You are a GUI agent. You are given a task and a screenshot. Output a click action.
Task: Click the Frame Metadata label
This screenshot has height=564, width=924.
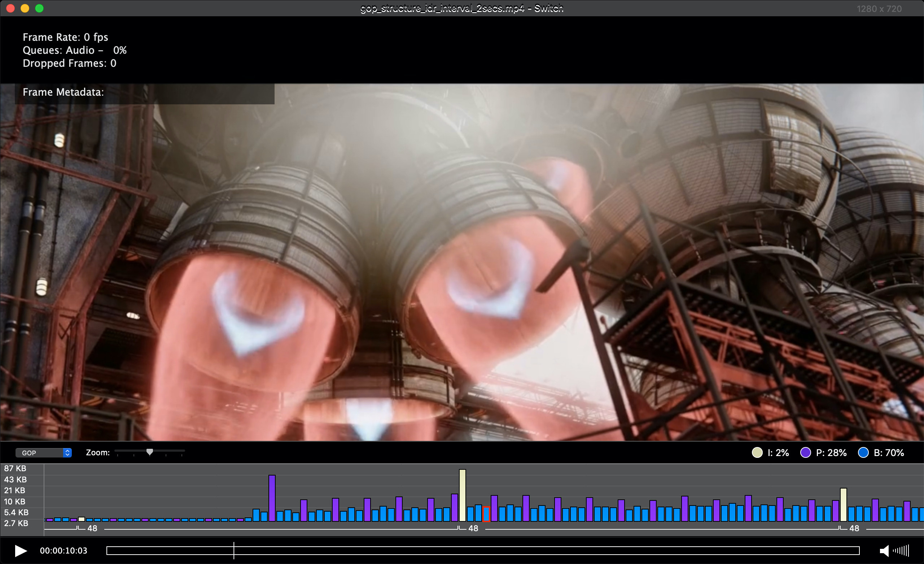63,92
